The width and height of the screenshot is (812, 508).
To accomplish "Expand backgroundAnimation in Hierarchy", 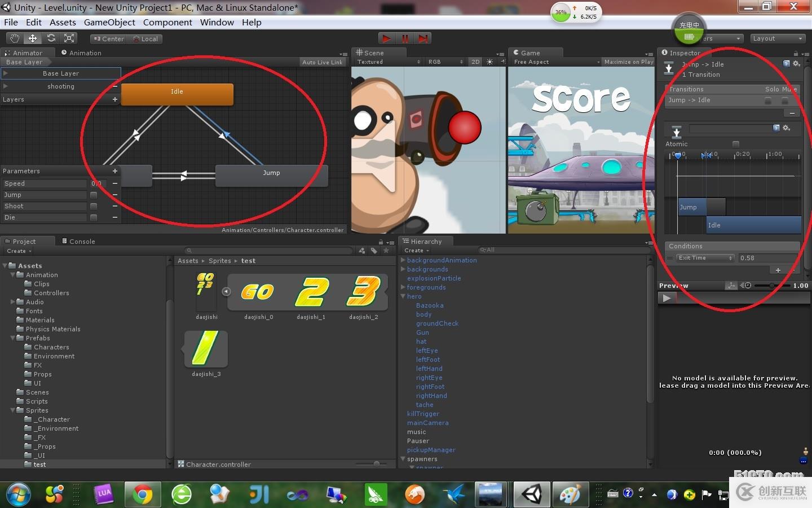I will pos(403,260).
